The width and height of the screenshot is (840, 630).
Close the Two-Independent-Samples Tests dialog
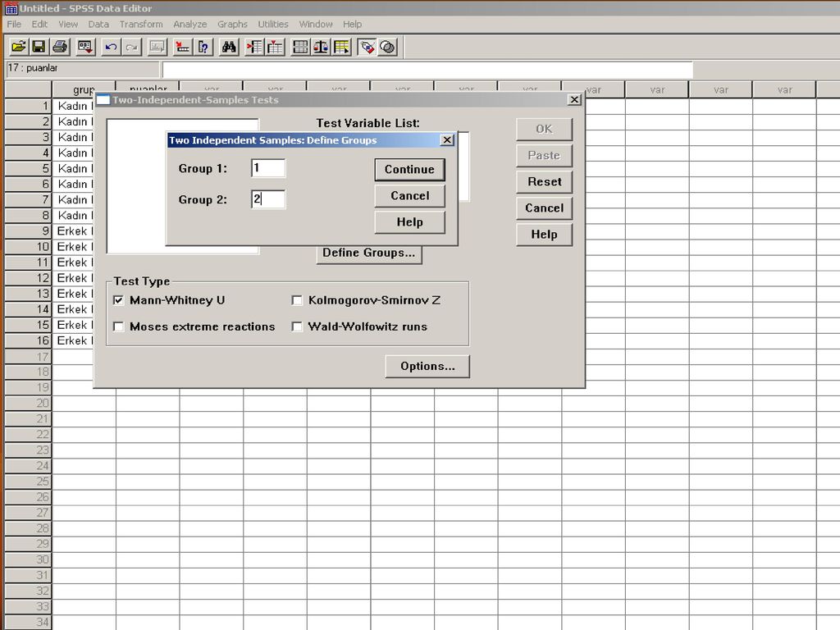tap(574, 99)
